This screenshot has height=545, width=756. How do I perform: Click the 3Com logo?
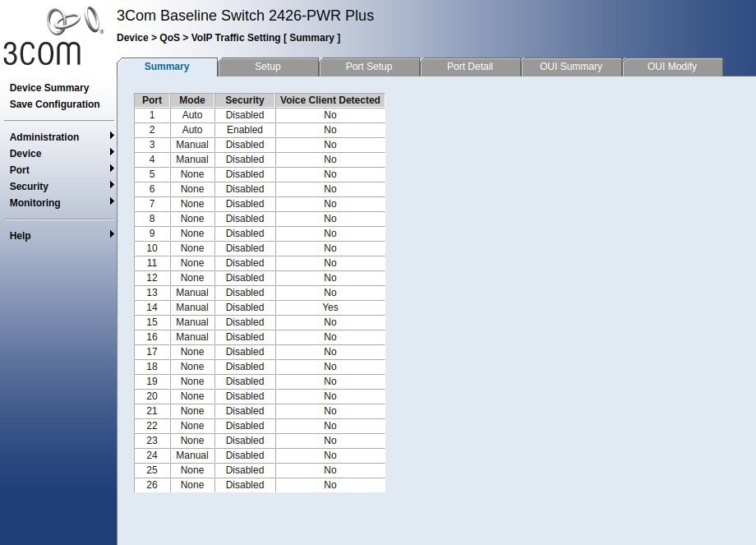pos(53,36)
